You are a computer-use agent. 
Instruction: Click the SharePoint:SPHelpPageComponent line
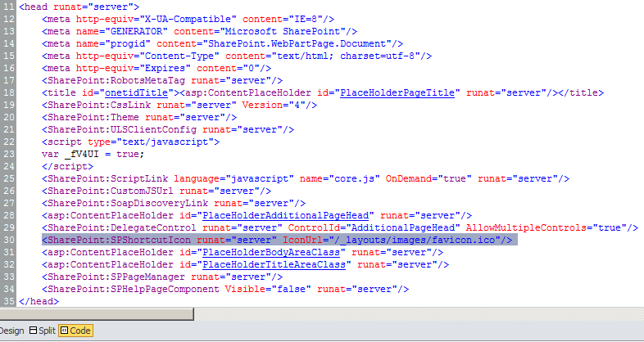click(x=225, y=289)
